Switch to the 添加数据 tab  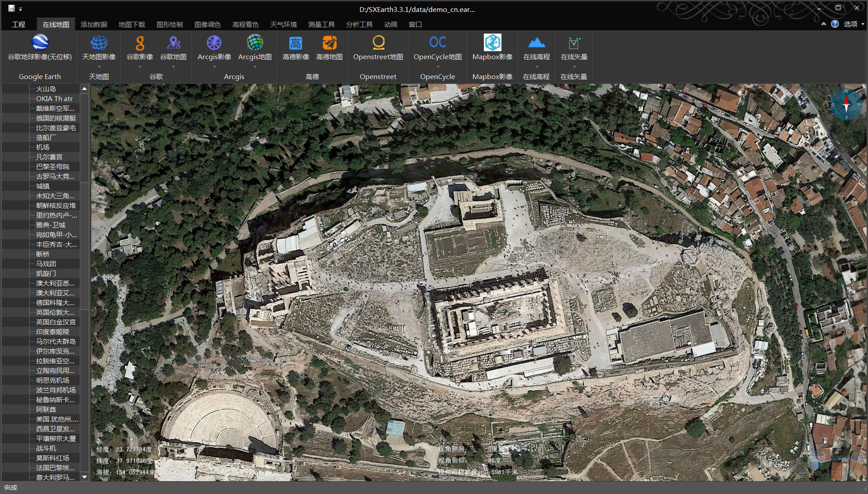point(94,24)
